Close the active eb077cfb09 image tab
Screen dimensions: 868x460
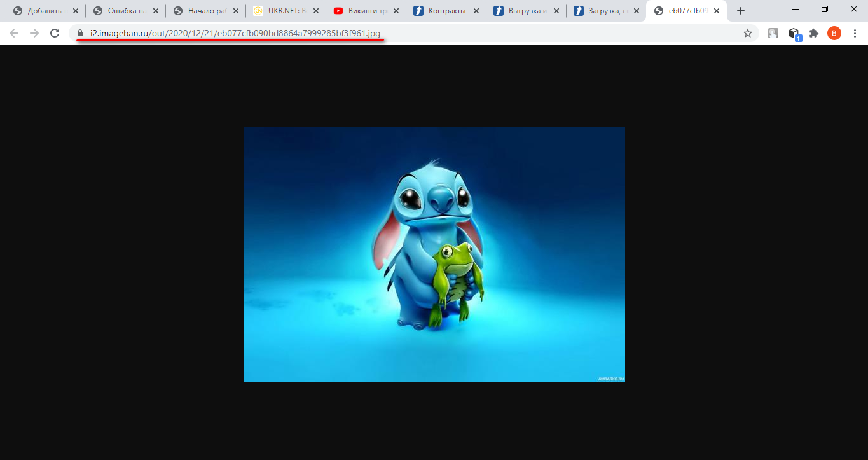pyautogui.click(x=717, y=11)
